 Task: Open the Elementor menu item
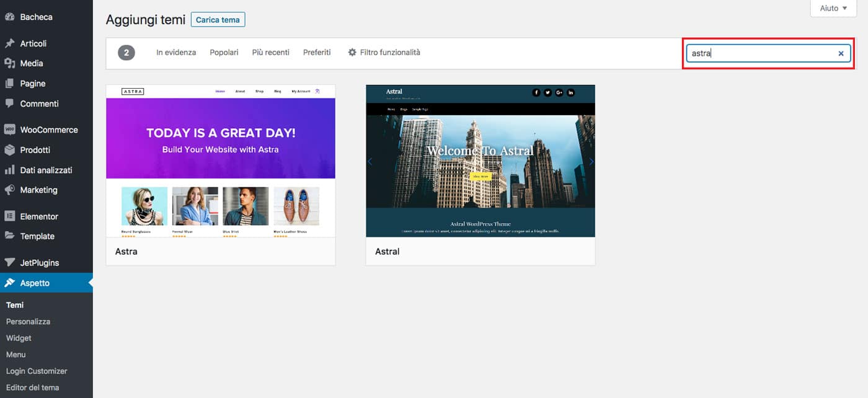click(x=46, y=216)
